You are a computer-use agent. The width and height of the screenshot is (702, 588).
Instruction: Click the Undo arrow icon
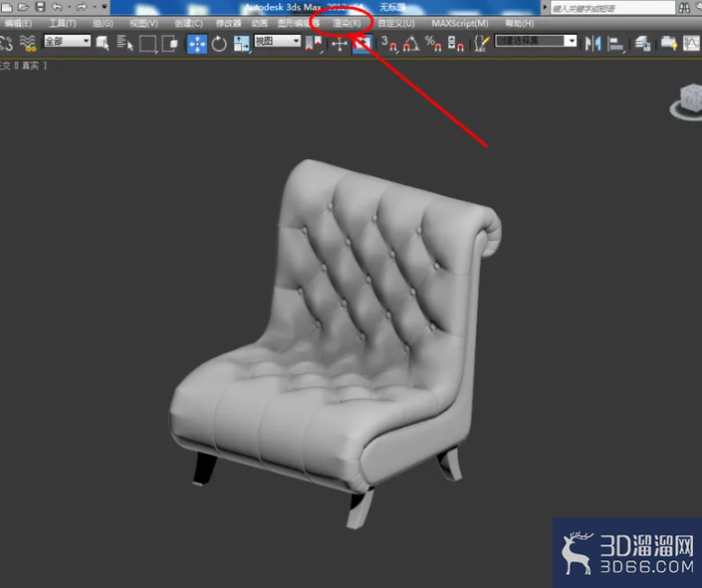click(x=57, y=7)
